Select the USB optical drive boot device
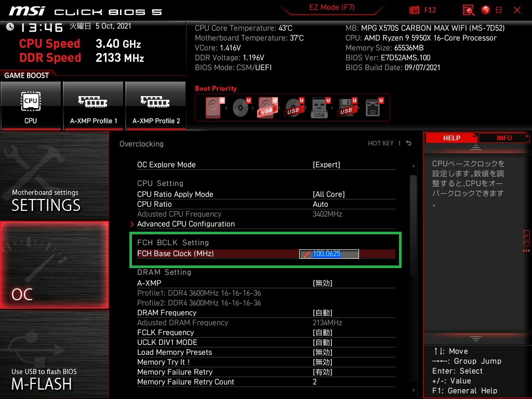This screenshot has height=399, width=532. point(294,108)
